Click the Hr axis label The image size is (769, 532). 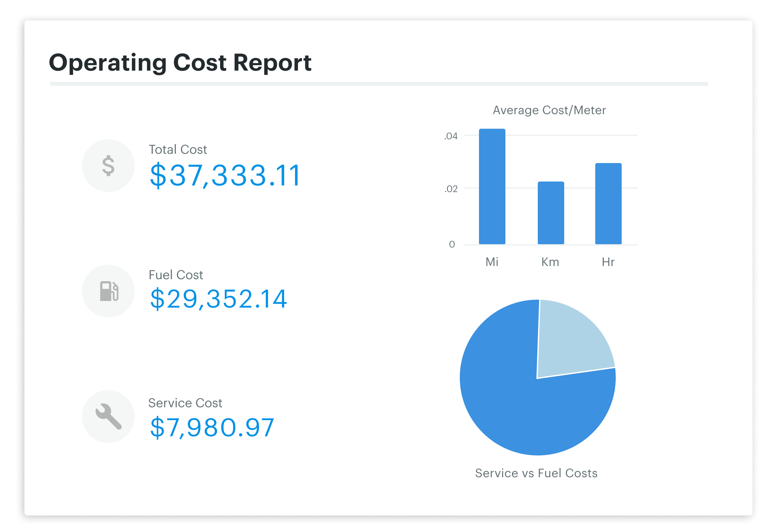click(608, 262)
